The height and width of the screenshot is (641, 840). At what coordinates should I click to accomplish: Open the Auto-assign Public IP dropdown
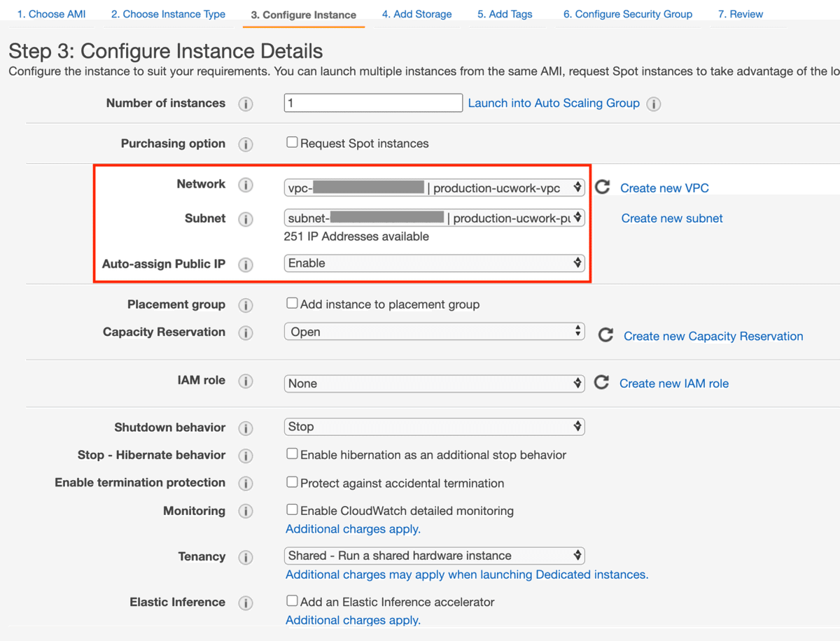click(x=434, y=263)
